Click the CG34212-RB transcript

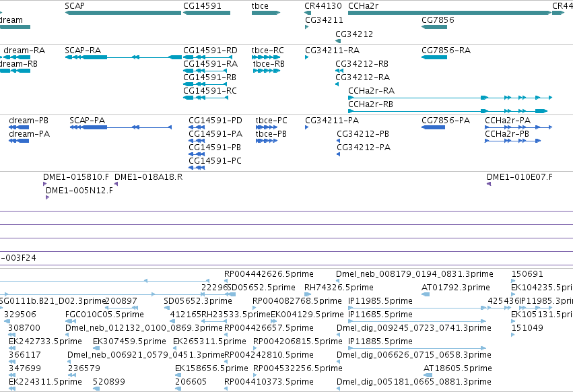click(339, 71)
